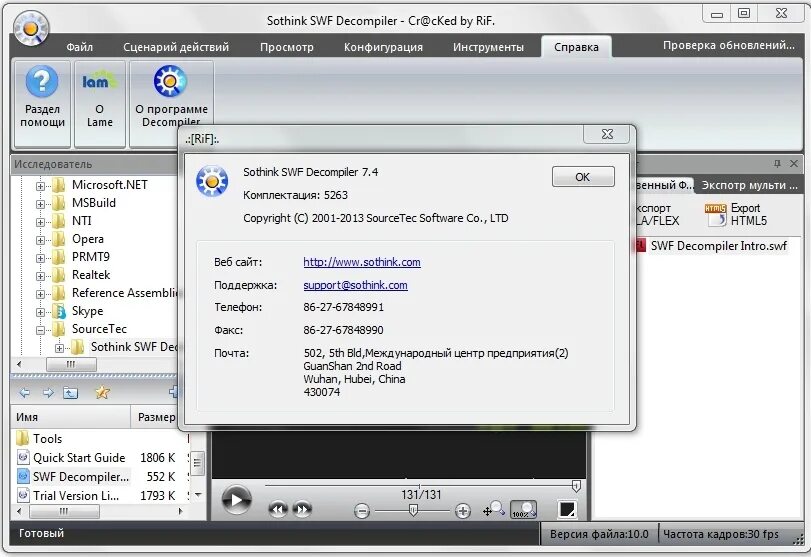Zoom out with the minus icon
Screen dimensions: 811x557
coord(362,511)
